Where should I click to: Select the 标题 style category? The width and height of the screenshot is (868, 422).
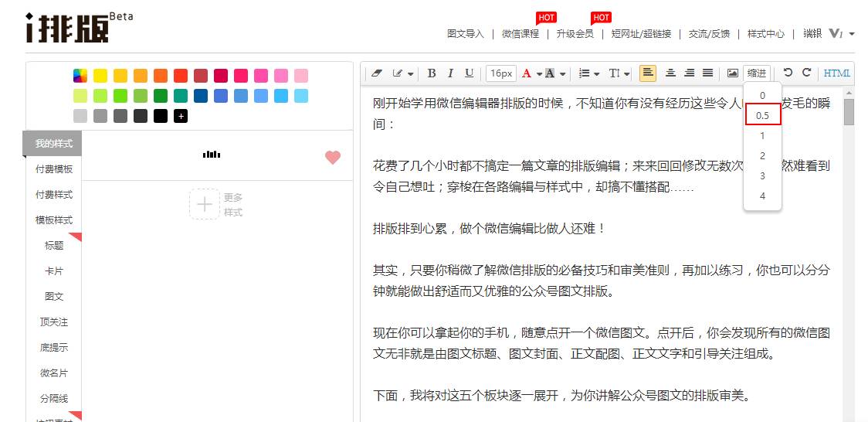tap(54, 245)
